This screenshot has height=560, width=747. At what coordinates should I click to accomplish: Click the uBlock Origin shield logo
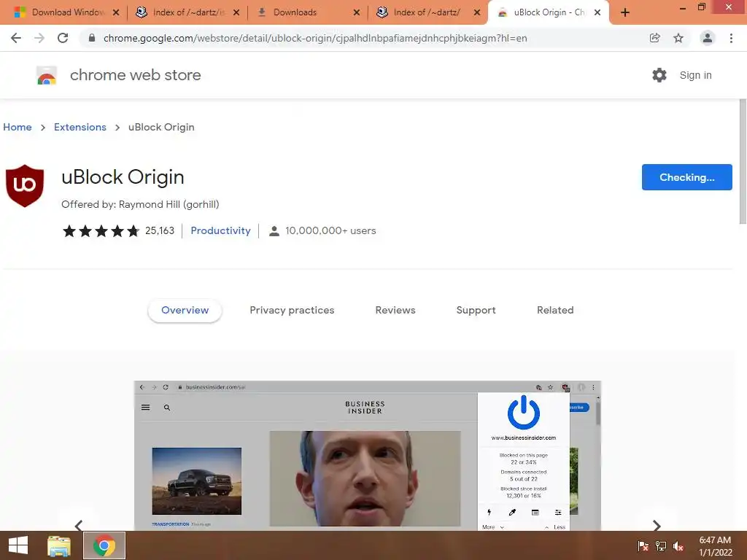click(25, 186)
